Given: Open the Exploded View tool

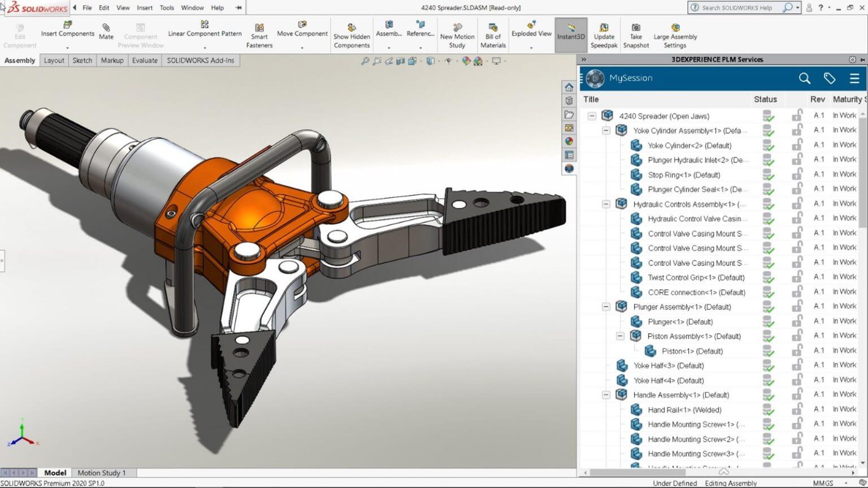Looking at the screenshot, I should tap(531, 31).
